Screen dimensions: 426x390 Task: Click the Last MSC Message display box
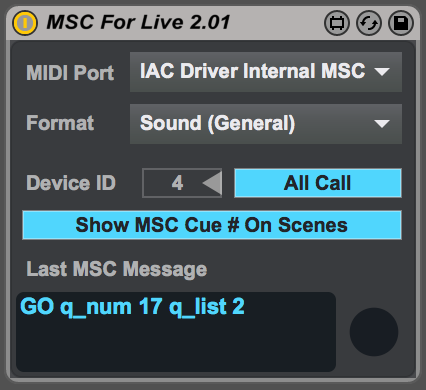point(176,332)
